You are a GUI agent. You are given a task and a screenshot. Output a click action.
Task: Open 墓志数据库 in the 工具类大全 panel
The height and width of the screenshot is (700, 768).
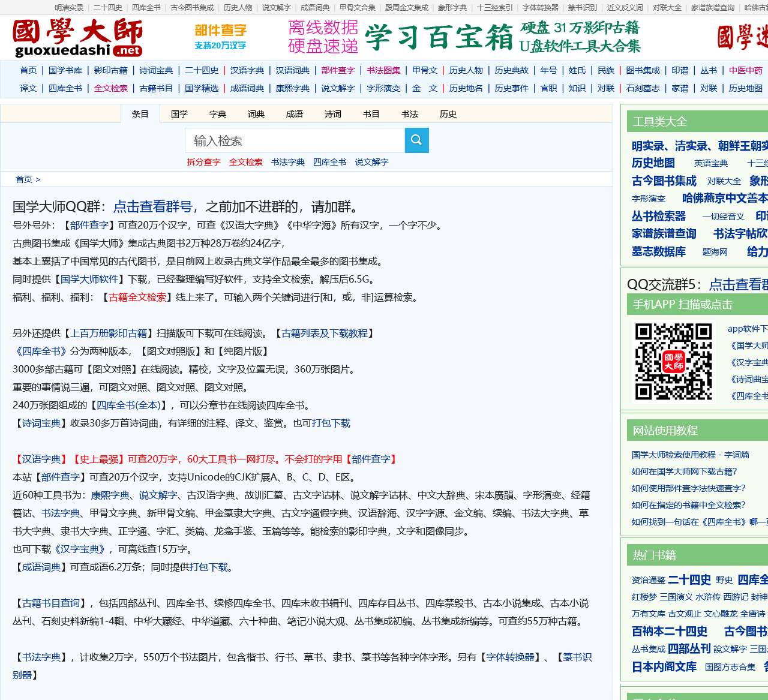(659, 251)
